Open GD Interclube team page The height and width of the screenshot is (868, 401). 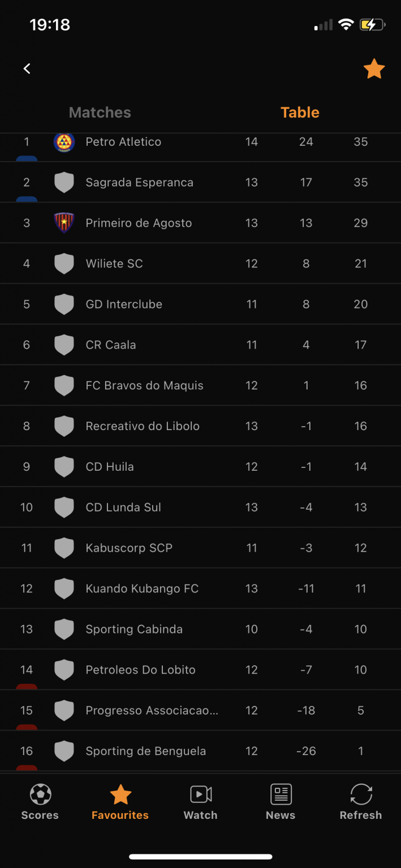pos(124,304)
